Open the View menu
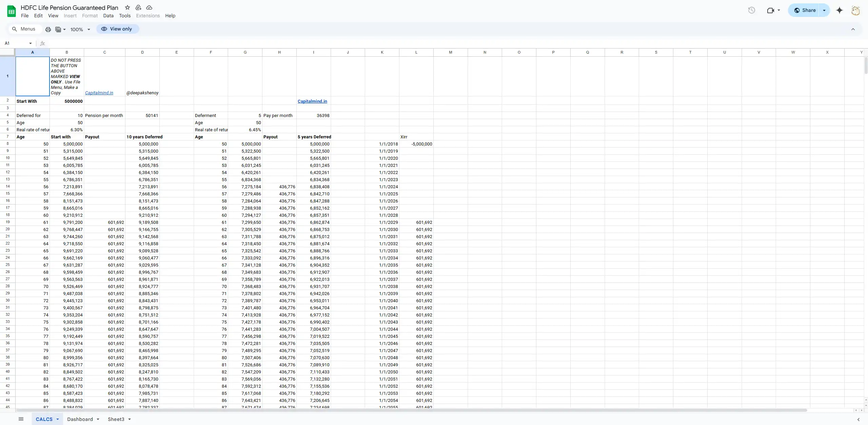This screenshot has width=868, height=425. [x=53, y=16]
